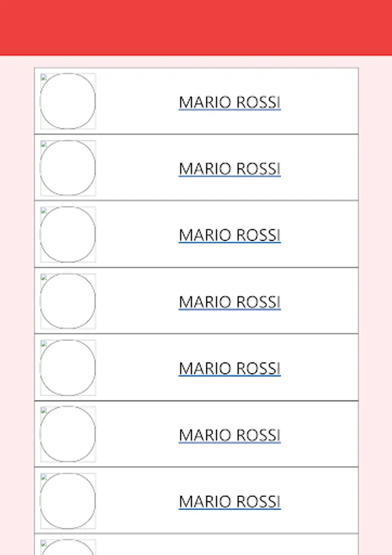Click the third row's circular profile picture
The image size is (392, 555).
(x=68, y=234)
